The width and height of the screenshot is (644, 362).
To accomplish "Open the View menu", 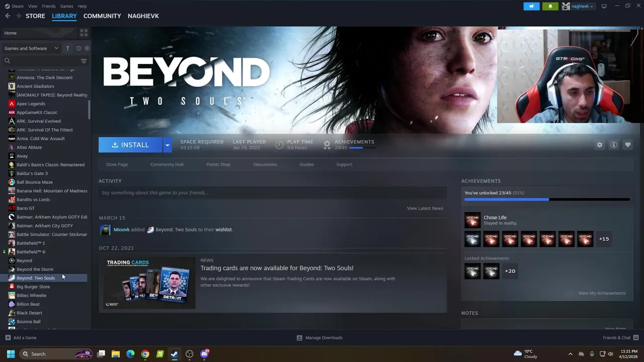I will click(x=33, y=6).
